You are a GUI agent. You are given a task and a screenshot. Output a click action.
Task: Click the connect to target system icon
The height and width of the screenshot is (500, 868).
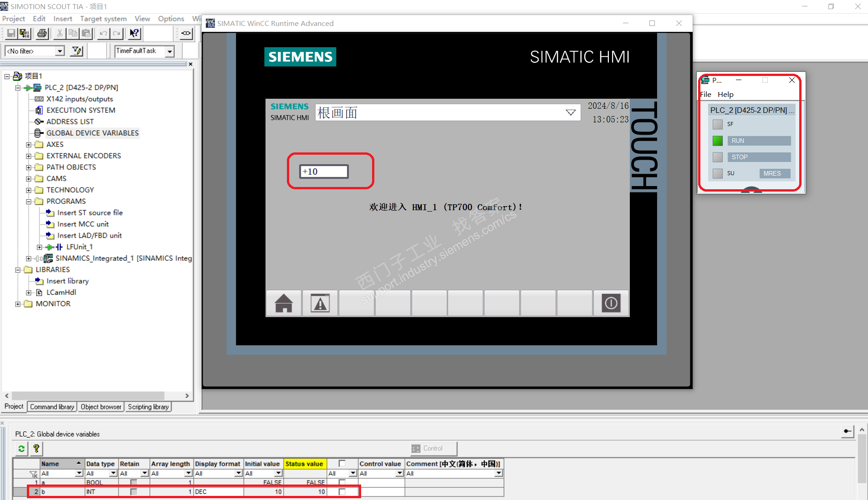click(186, 33)
